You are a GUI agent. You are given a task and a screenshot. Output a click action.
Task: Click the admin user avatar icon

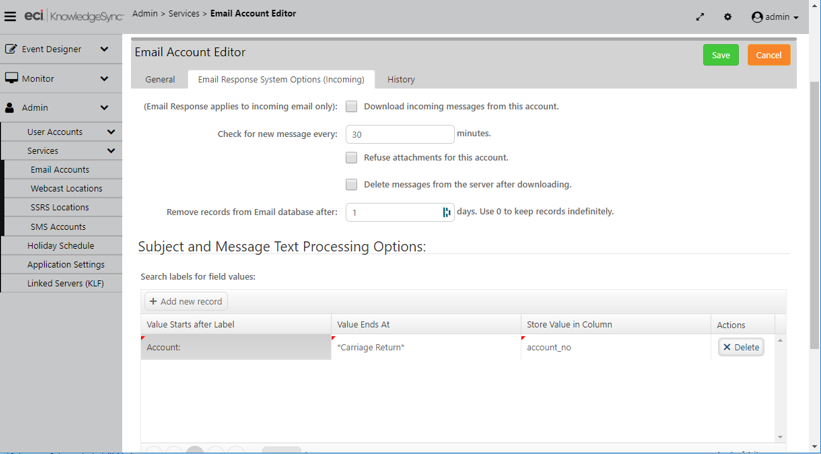757,17
